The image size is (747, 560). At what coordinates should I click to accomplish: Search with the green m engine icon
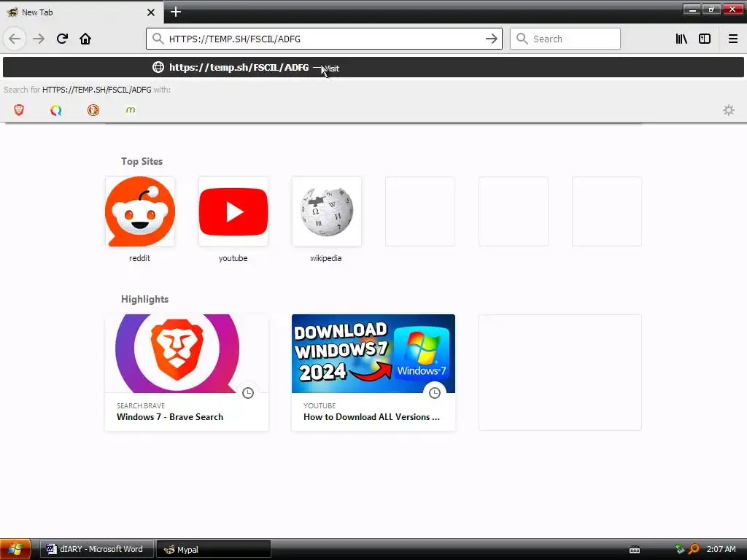point(130,110)
